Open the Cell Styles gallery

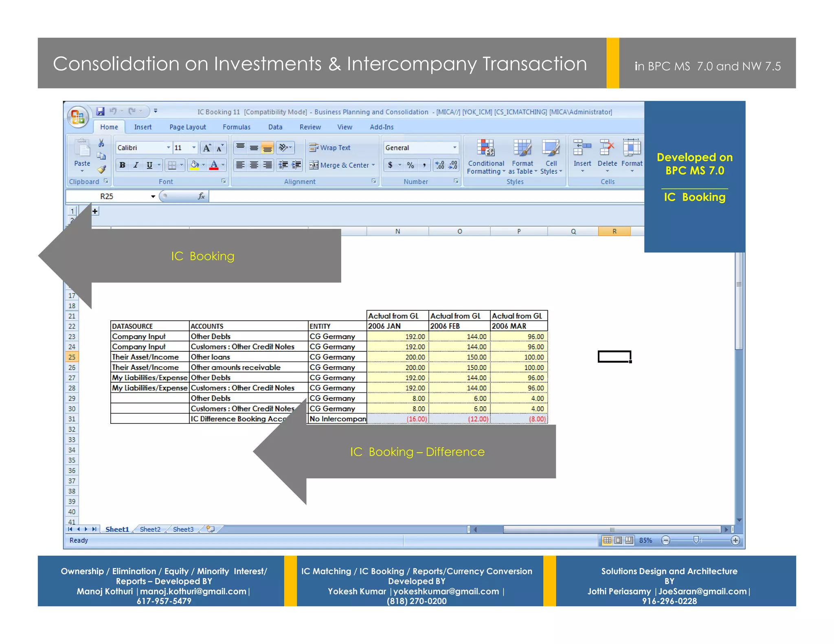coord(551,157)
